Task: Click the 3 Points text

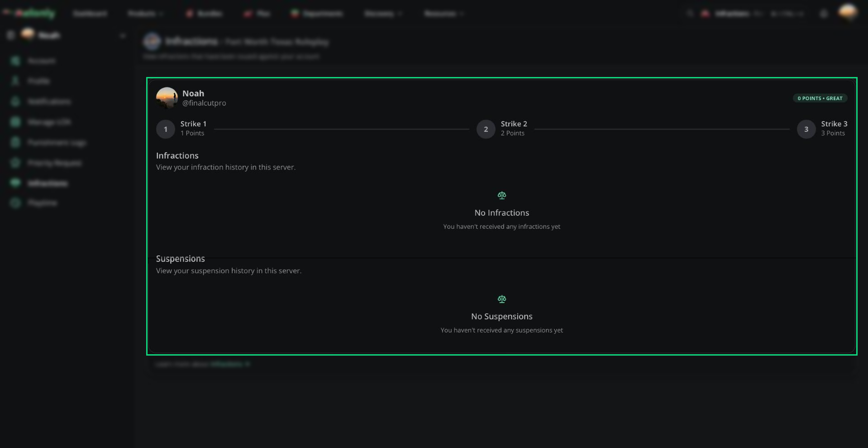Action: (833, 133)
